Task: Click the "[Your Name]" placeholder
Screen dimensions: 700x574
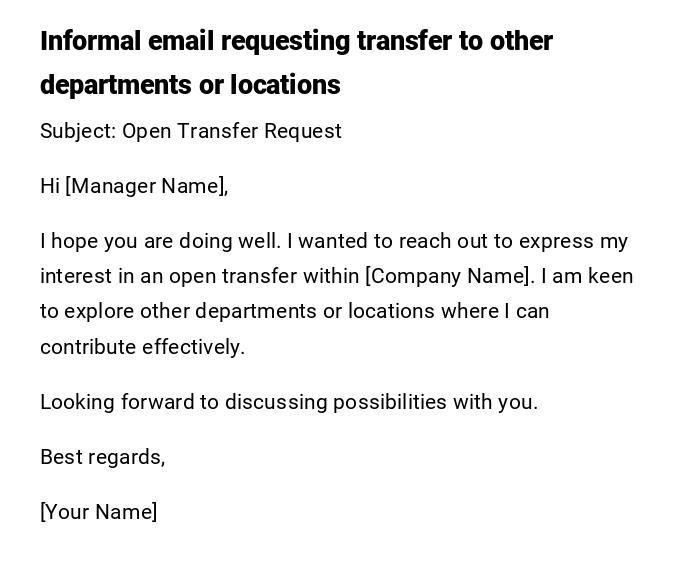Action: click(x=99, y=512)
